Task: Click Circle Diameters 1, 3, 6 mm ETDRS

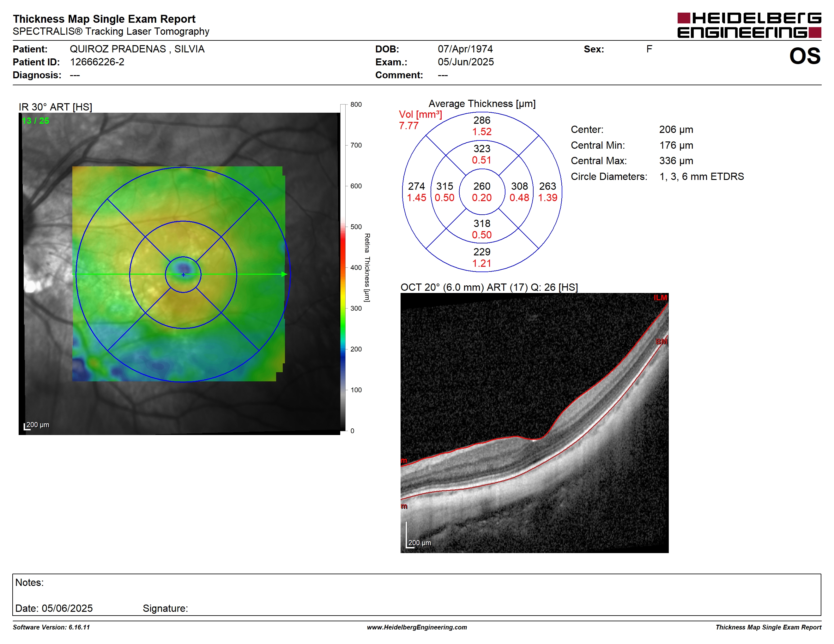Action: [702, 177]
